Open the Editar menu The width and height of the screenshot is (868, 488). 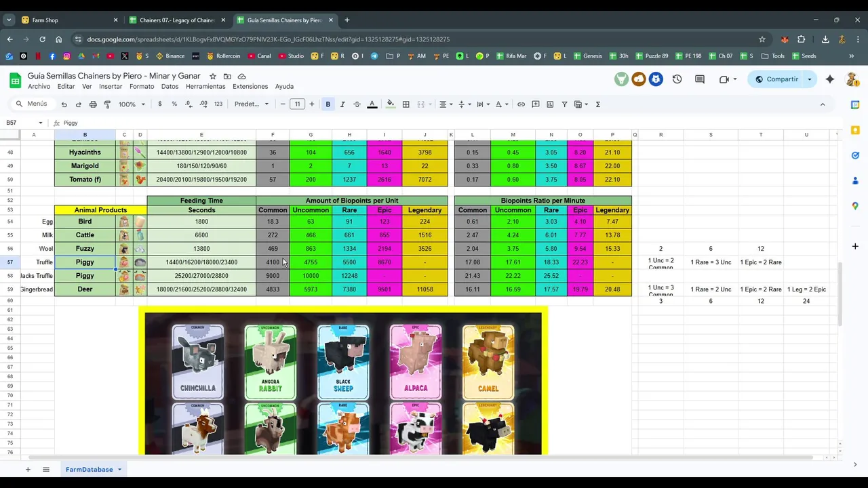(x=66, y=87)
